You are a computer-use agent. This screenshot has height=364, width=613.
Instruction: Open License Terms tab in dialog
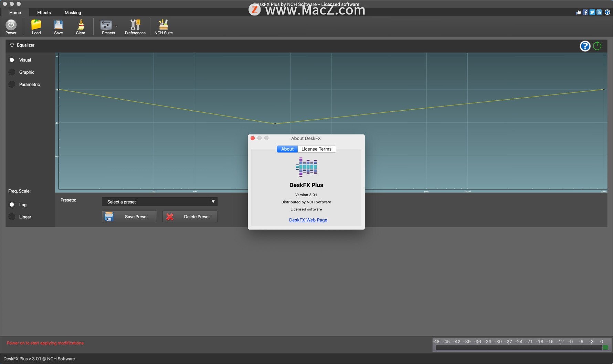point(317,149)
